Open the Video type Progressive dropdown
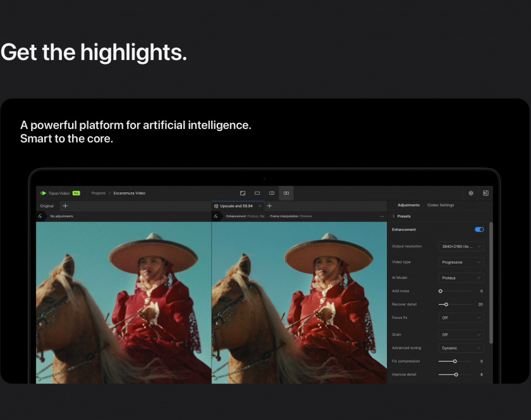The image size is (531, 420). pos(461,262)
